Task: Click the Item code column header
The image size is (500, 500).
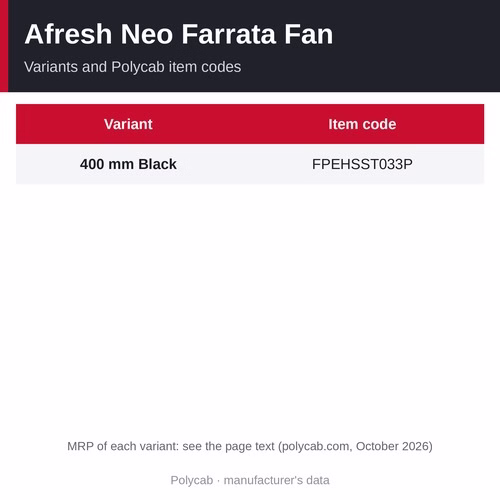Action: click(x=362, y=124)
